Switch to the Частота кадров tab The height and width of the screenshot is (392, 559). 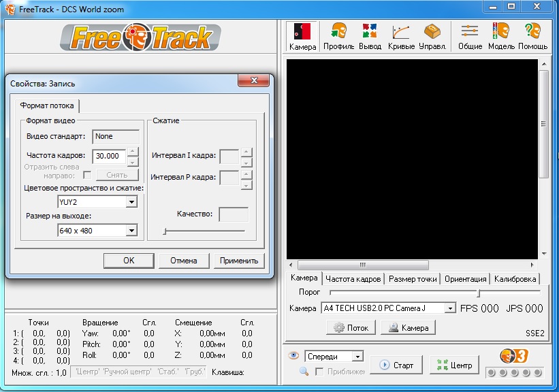[x=353, y=279]
